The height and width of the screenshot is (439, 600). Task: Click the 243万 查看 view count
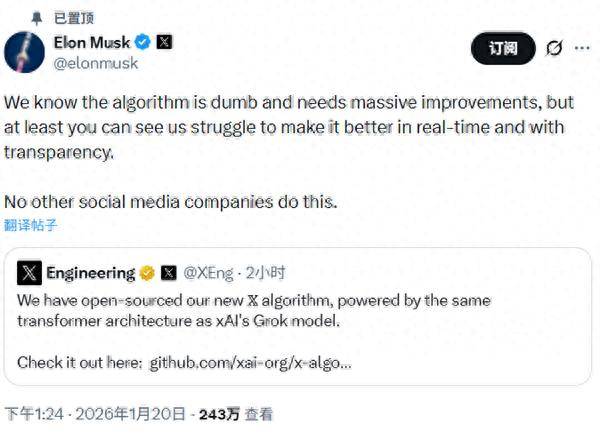235,414
